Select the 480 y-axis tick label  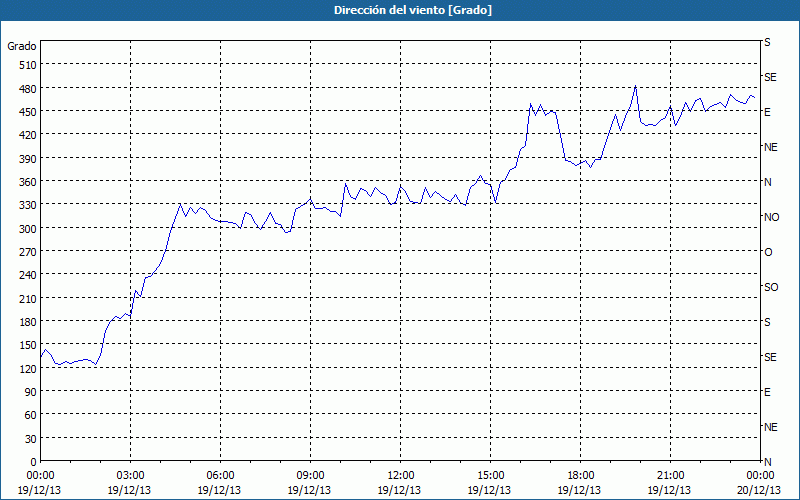28,89
